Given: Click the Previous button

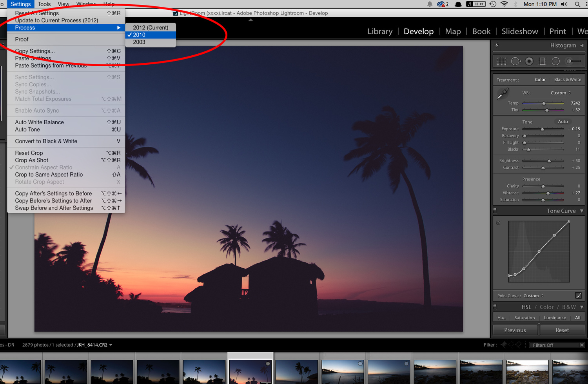Looking at the screenshot, I should (x=515, y=330).
